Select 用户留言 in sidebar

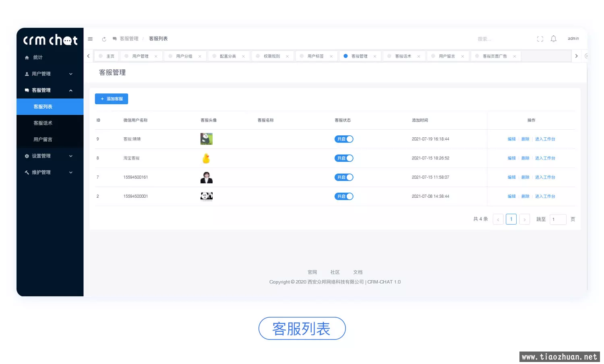[50, 139]
